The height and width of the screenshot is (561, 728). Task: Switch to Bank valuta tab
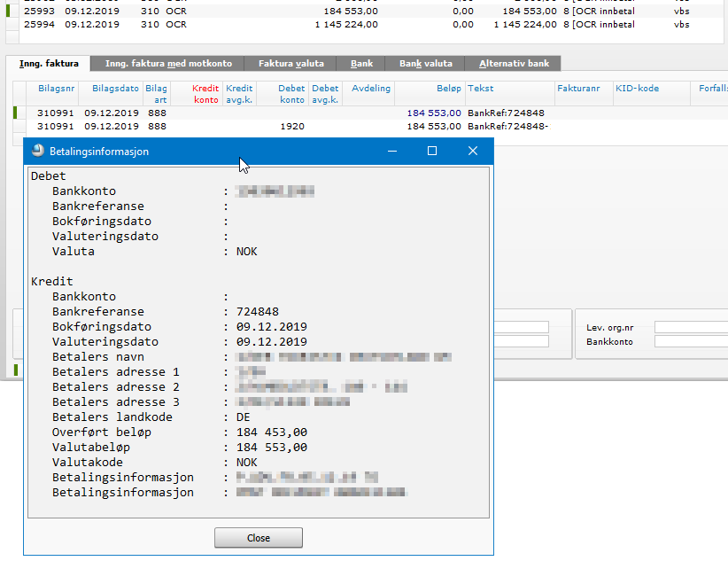click(426, 64)
